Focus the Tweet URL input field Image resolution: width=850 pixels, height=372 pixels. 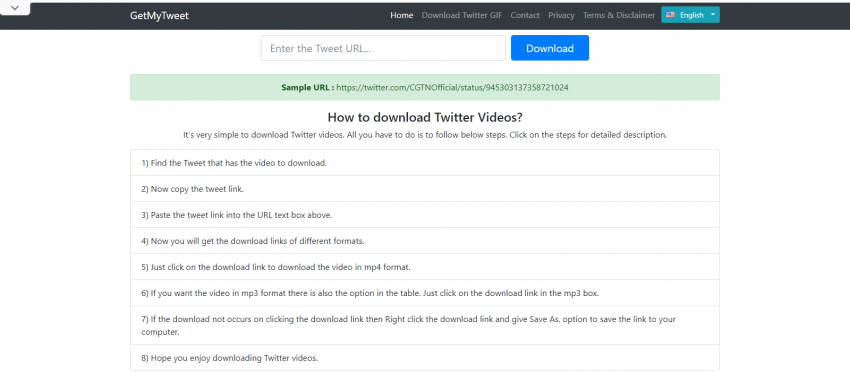pos(383,48)
